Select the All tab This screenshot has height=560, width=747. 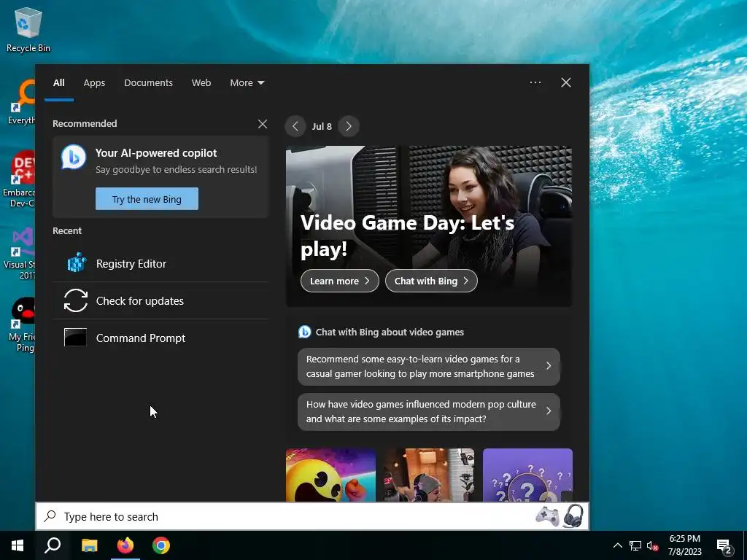click(x=59, y=83)
